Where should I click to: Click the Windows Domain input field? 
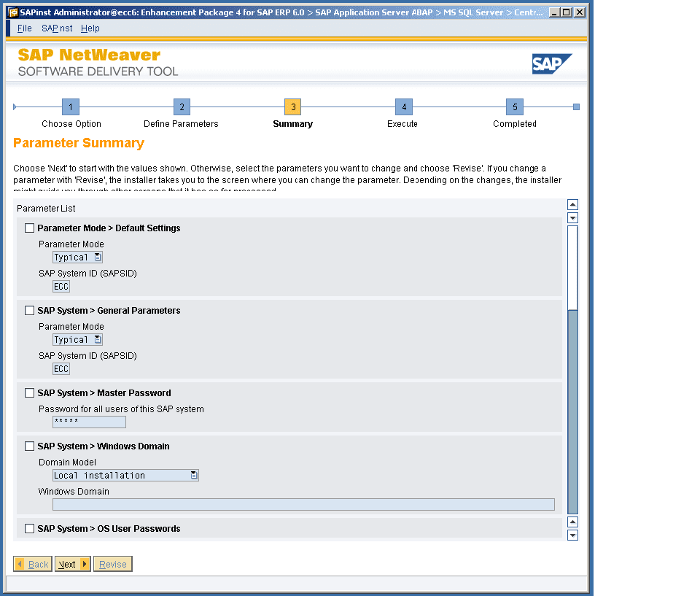[x=303, y=504]
